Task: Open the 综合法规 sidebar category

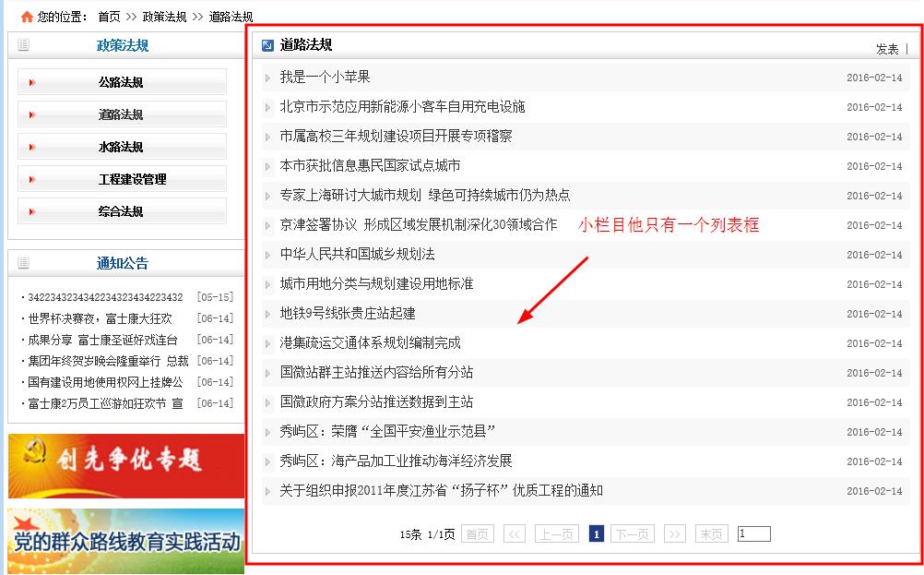Action: [121, 211]
